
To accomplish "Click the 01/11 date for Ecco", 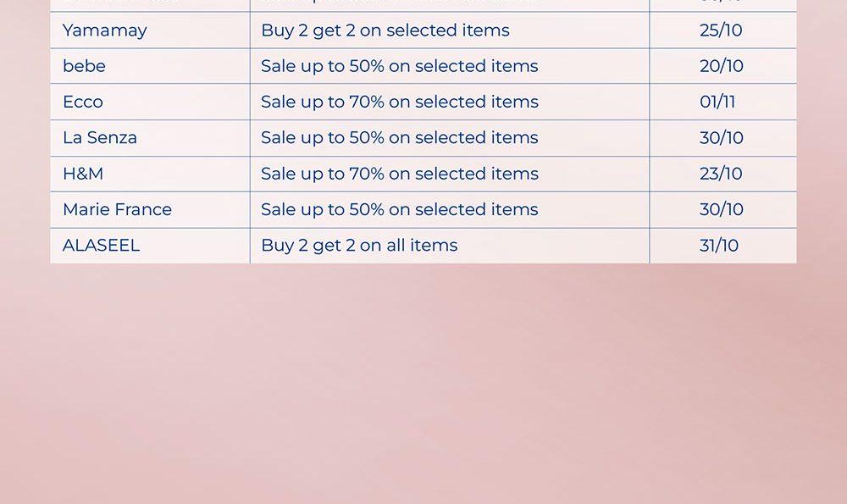I will pos(717,102).
